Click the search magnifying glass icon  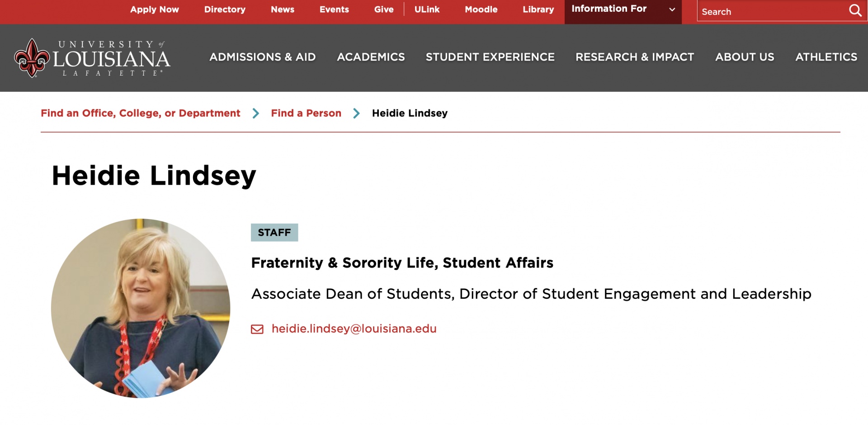(855, 10)
